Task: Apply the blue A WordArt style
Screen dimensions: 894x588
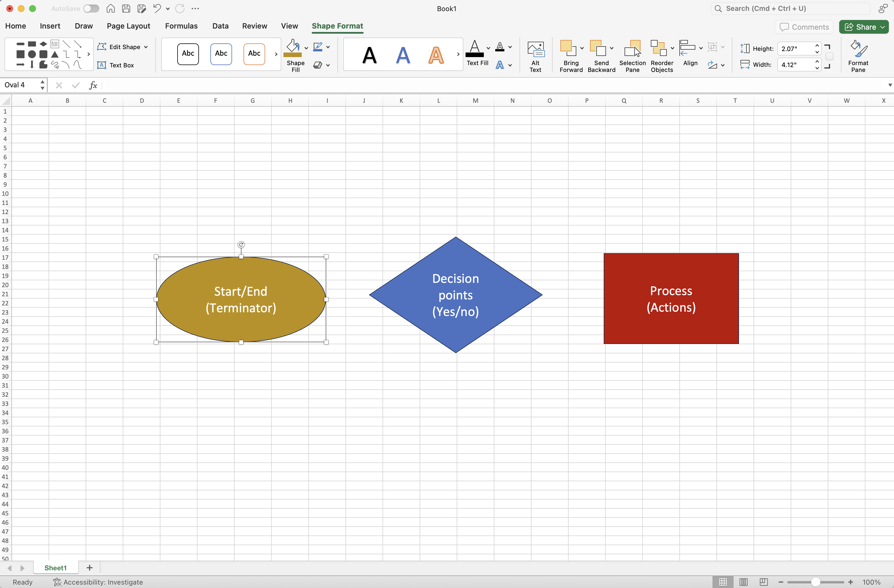Action: (403, 55)
